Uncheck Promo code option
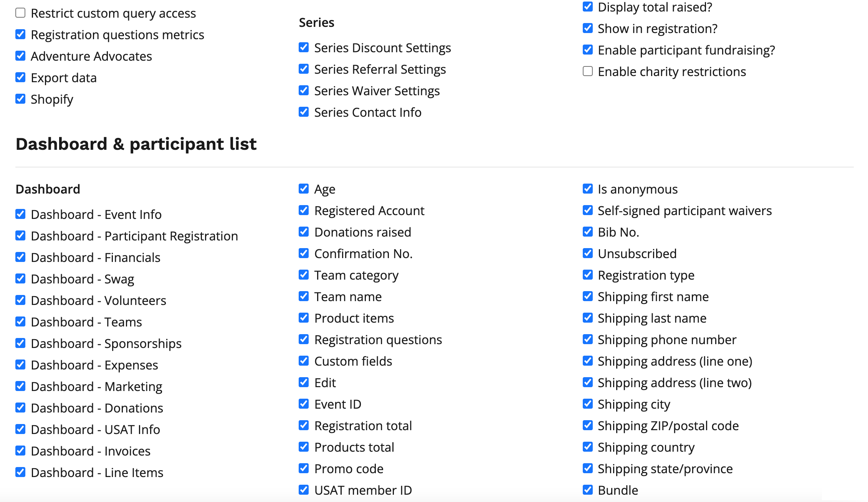Viewport: 868px width, 502px height. (304, 469)
